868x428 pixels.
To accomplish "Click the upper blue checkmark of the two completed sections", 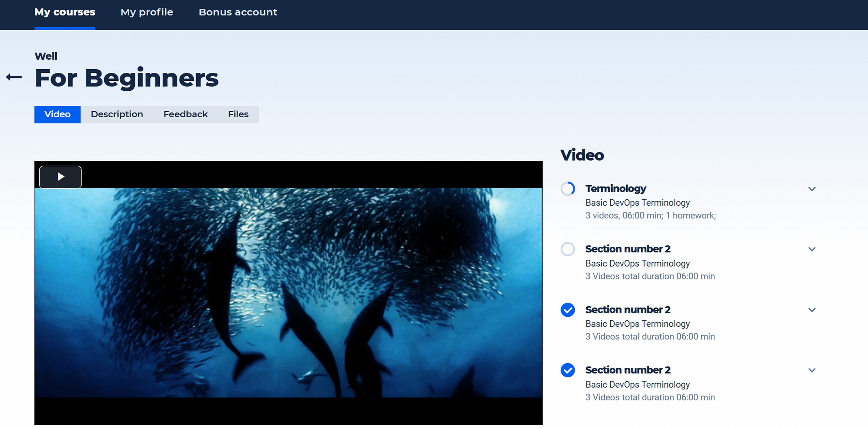I will click(568, 310).
